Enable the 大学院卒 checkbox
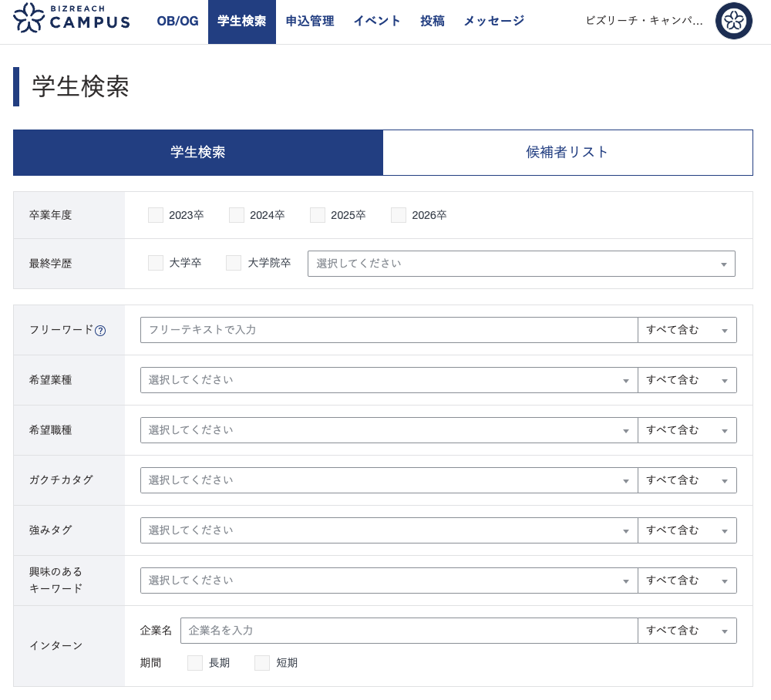 234,263
